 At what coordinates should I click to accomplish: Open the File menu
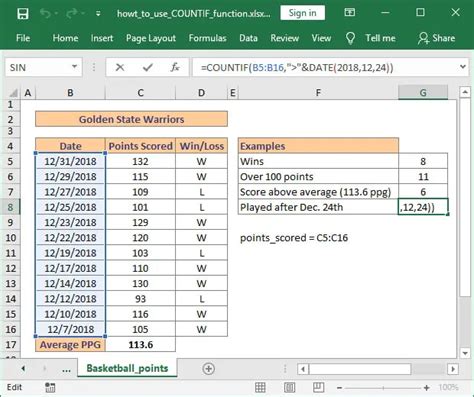pyautogui.click(x=23, y=38)
